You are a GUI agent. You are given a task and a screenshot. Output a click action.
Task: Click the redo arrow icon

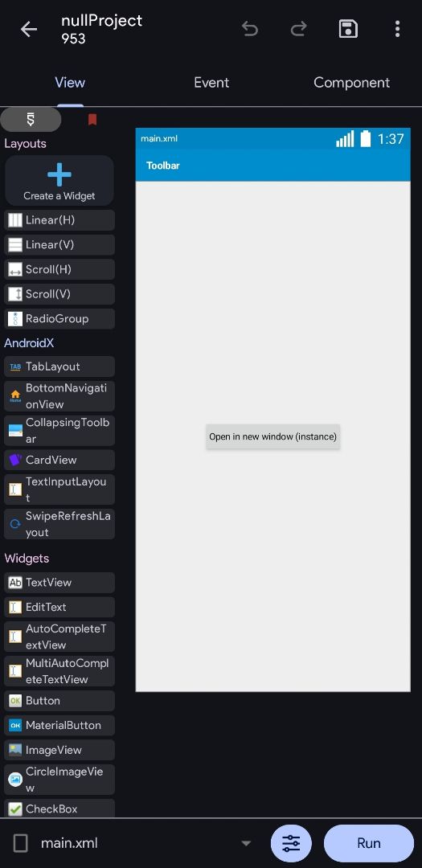pyautogui.click(x=298, y=29)
